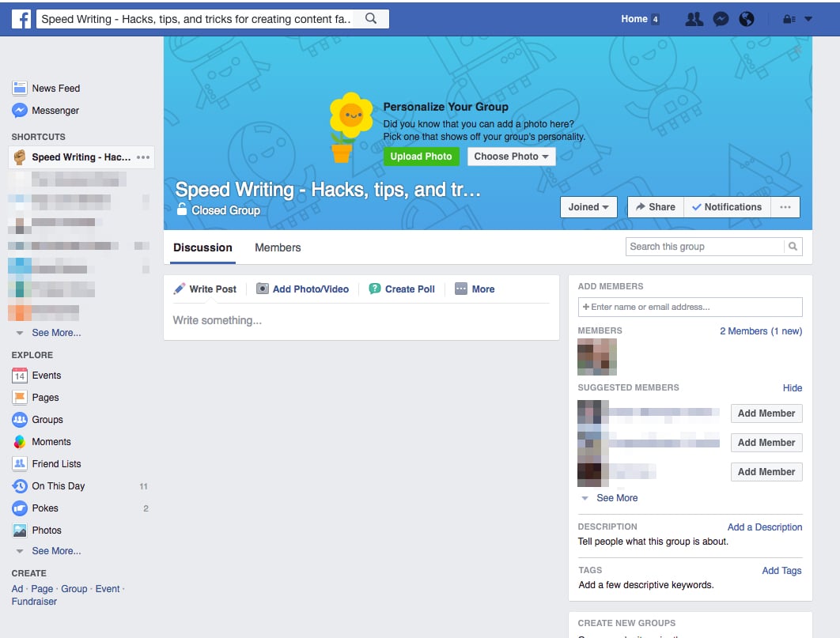Click the Hide suggested members link
The image size is (840, 638).
click(x=793, y=388)
